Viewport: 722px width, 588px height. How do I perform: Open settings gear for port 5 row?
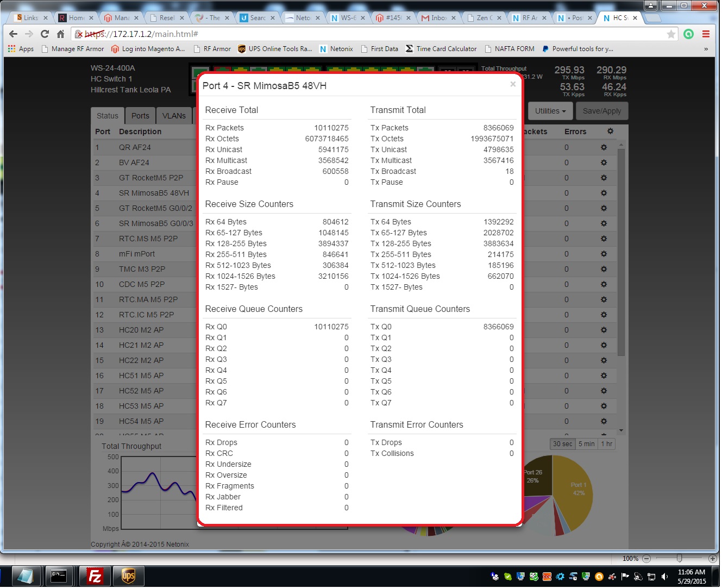[604, 208]
